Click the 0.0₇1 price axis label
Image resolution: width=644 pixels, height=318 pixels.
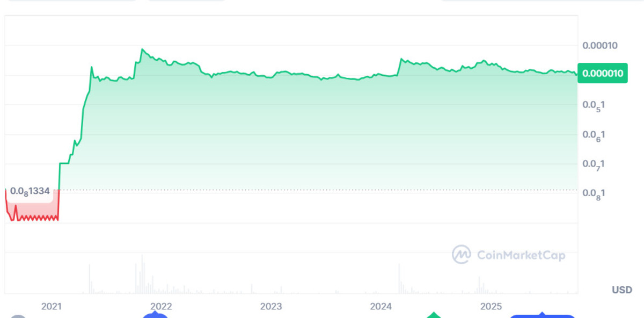click(594, 164)
